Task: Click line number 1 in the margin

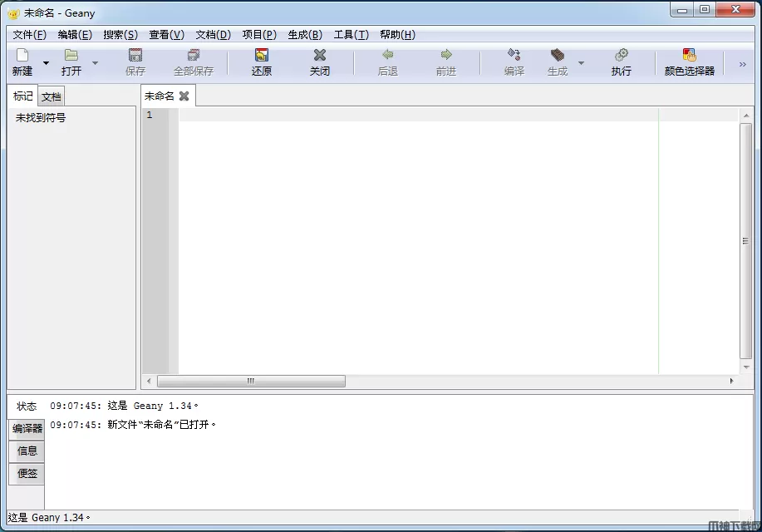Action: point(150,116)
